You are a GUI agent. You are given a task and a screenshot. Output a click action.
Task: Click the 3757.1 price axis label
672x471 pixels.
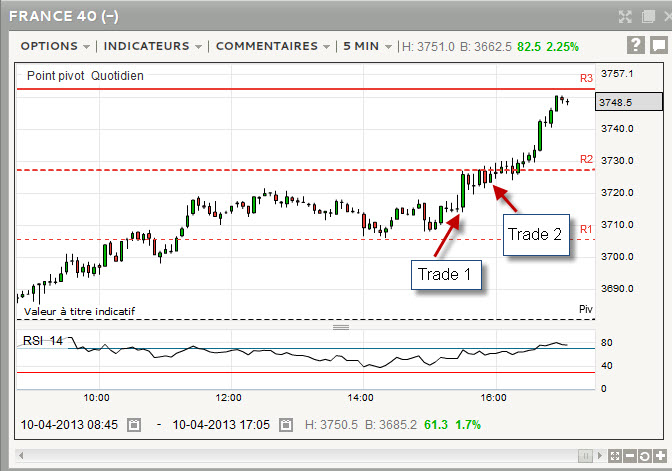click(x=617, y=74)
